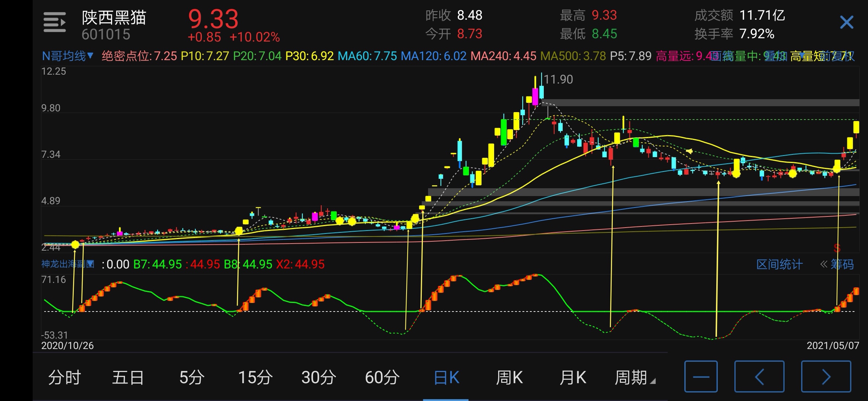
Task: Select the 30分 chart period
Action: [319, 378]
